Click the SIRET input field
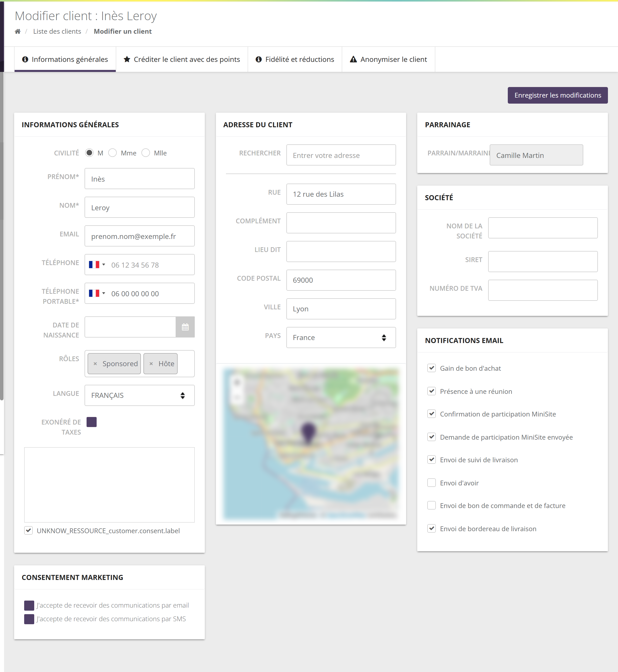 (x=543, y=261)
